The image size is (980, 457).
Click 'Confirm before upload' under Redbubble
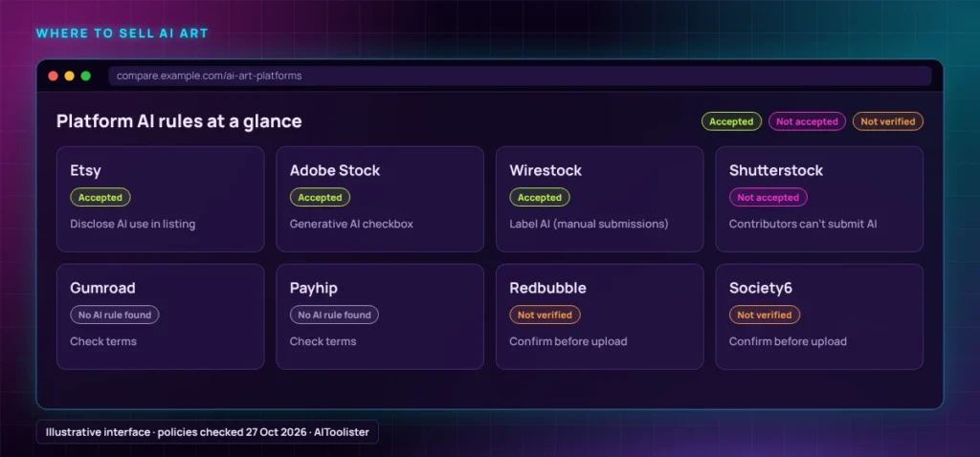[568, 341]
